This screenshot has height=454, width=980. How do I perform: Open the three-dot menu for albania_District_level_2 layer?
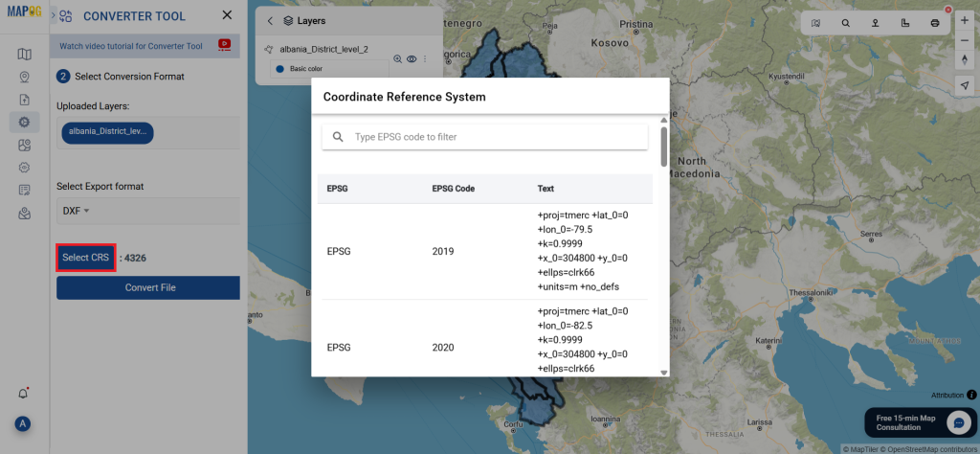425,58
